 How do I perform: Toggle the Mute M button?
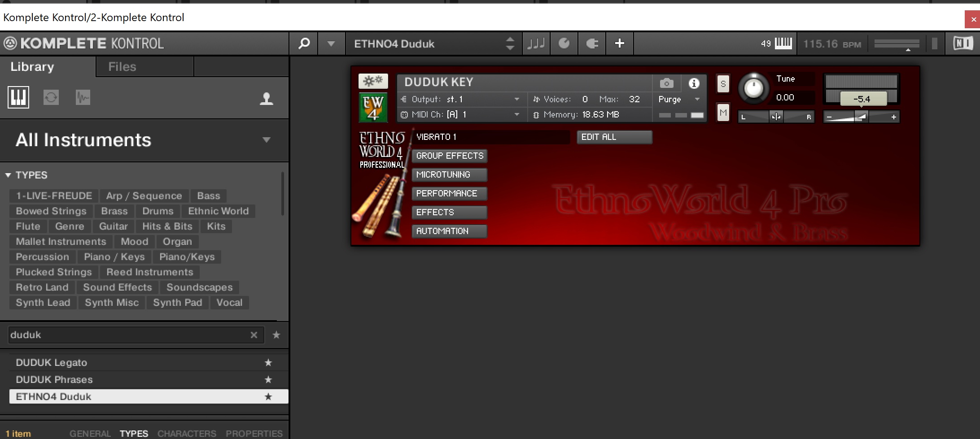[x=723, y=113]
